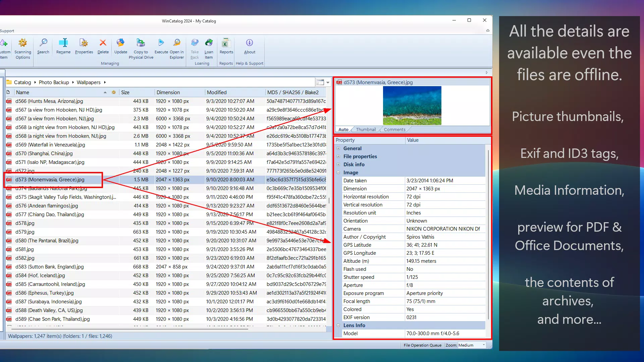
Task: Open the Support ribbon tab
Action: (x=7, y=31)
